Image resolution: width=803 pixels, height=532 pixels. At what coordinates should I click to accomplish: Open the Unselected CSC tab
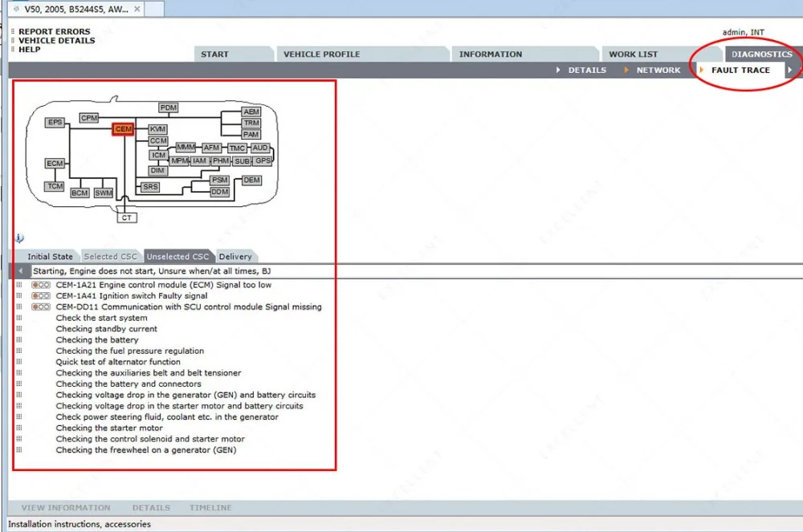click(177, 256)
